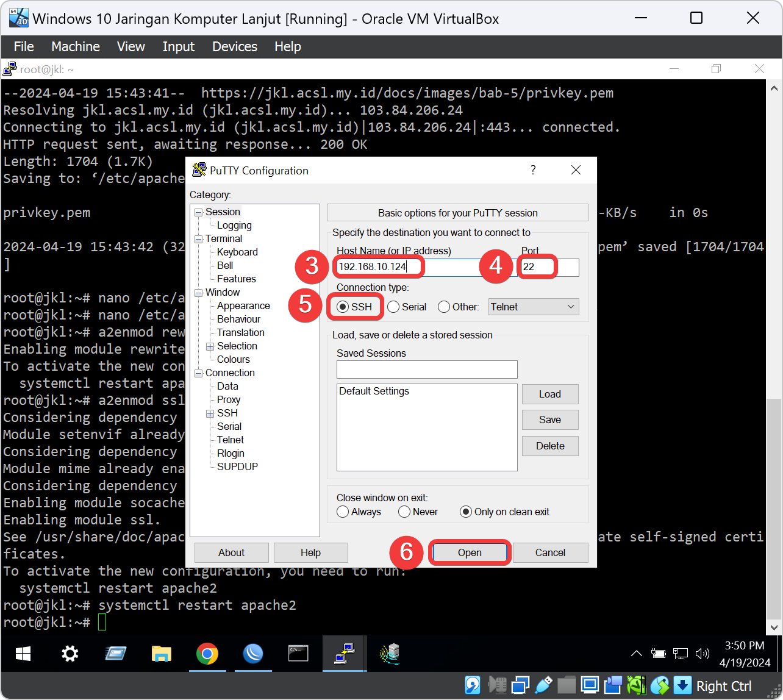Switch to WinBox in the taskbar
783x700 pixels.
click(x=252, y=654)
